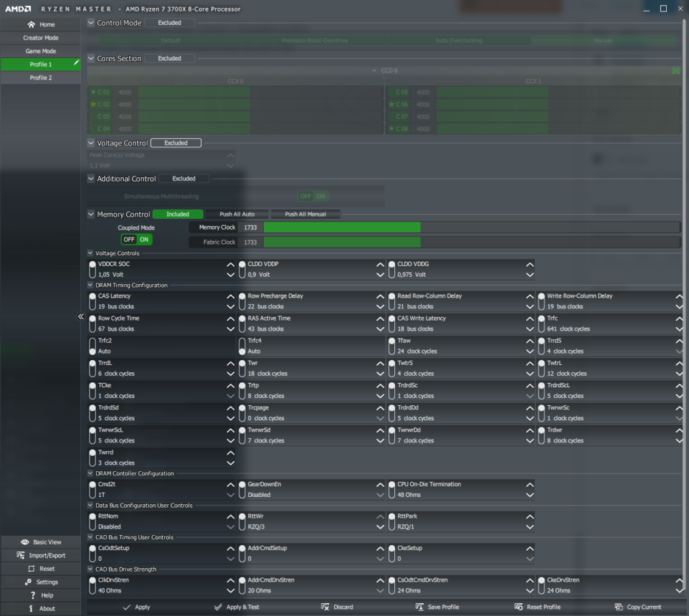This screenshot has height=616, width=689.
Task: Collapse the Additional Control section chevron
Action: click(x=91, y=178)
